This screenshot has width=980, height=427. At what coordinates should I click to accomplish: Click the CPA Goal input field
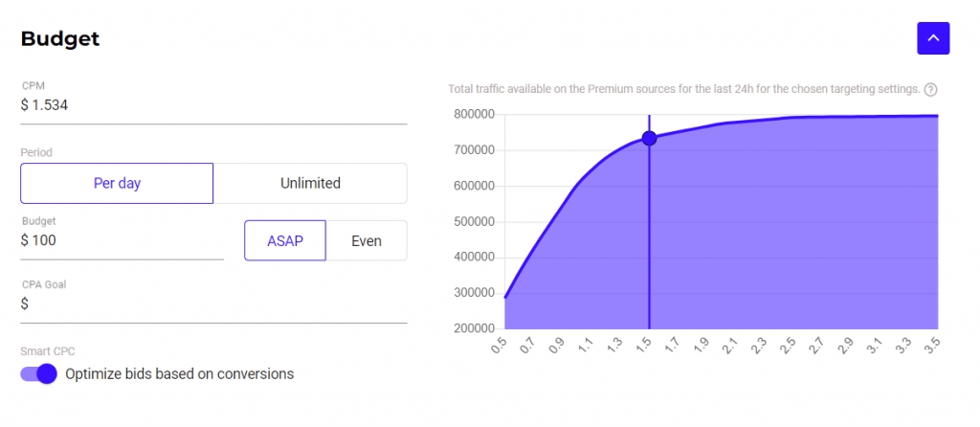click(213, 304)
